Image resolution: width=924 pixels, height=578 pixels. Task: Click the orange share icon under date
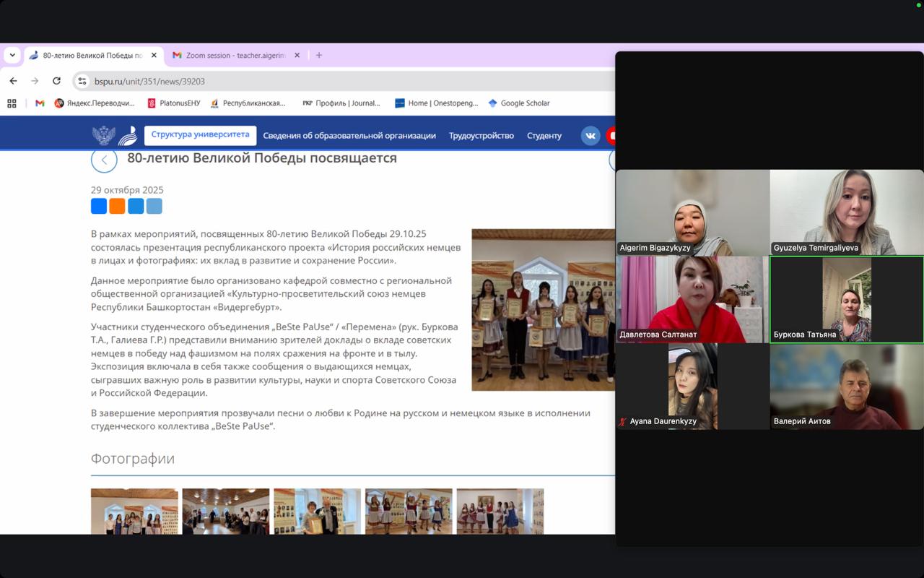coord(117,207)
